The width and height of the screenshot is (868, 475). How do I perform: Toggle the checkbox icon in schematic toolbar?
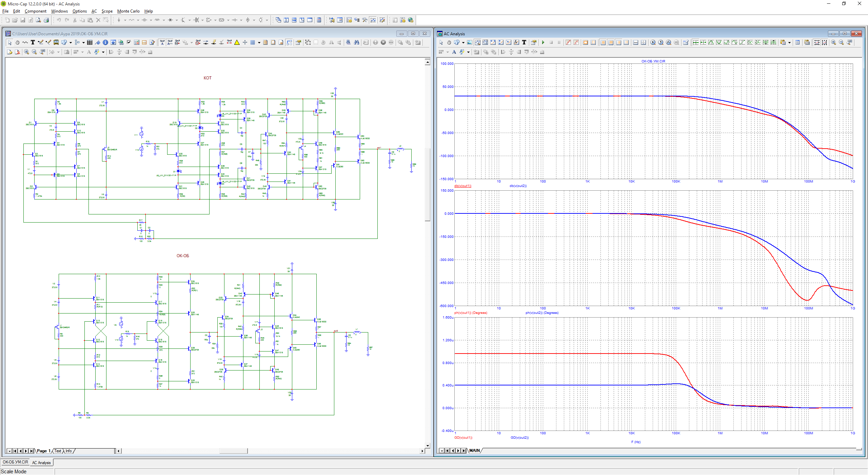click(129, 42)
